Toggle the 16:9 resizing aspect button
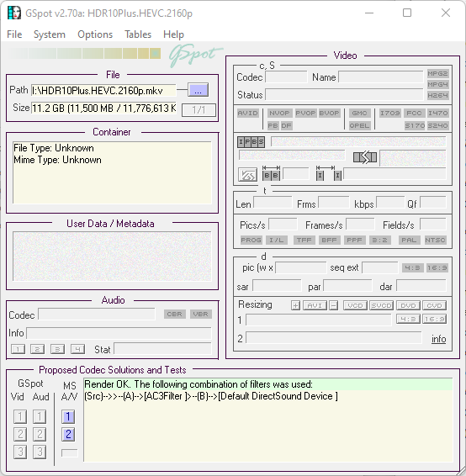This screenshot has width=466, height=476. pos(434,319)
